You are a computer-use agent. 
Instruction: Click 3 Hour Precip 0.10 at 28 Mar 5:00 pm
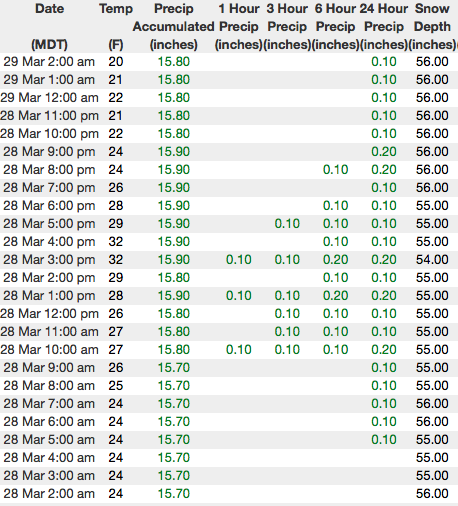coord(287,224)
